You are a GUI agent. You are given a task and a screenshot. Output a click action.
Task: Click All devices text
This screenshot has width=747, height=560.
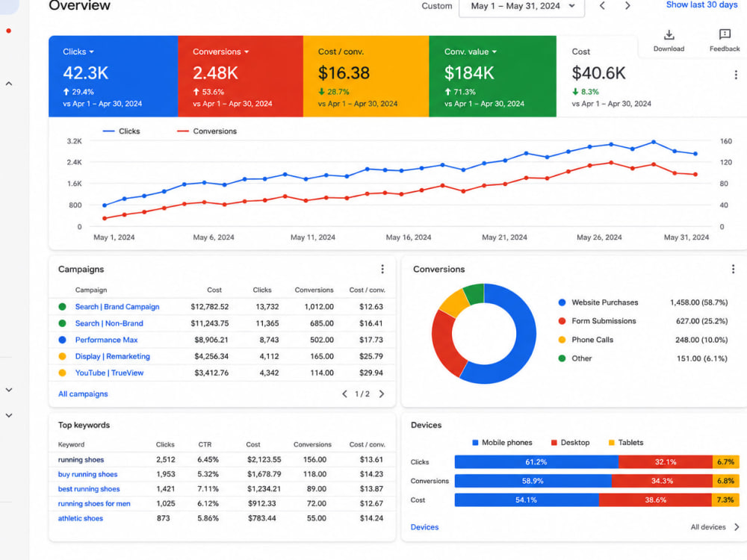[x=708, y=527]
